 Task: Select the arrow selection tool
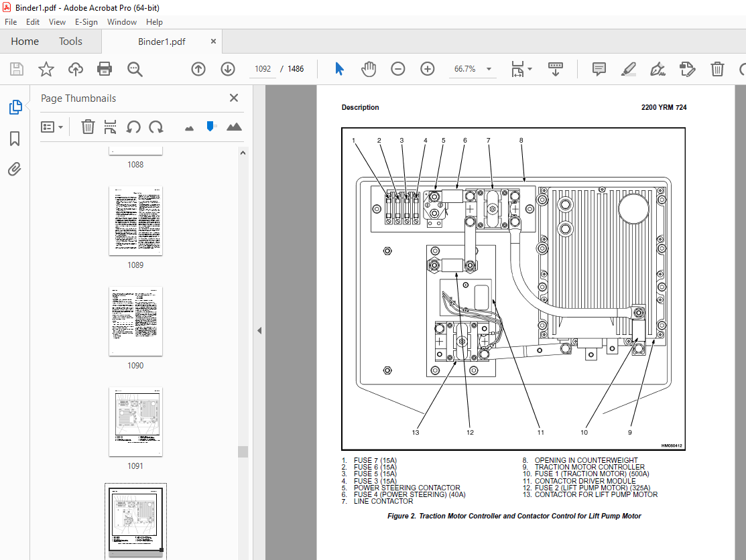[339, 69]
